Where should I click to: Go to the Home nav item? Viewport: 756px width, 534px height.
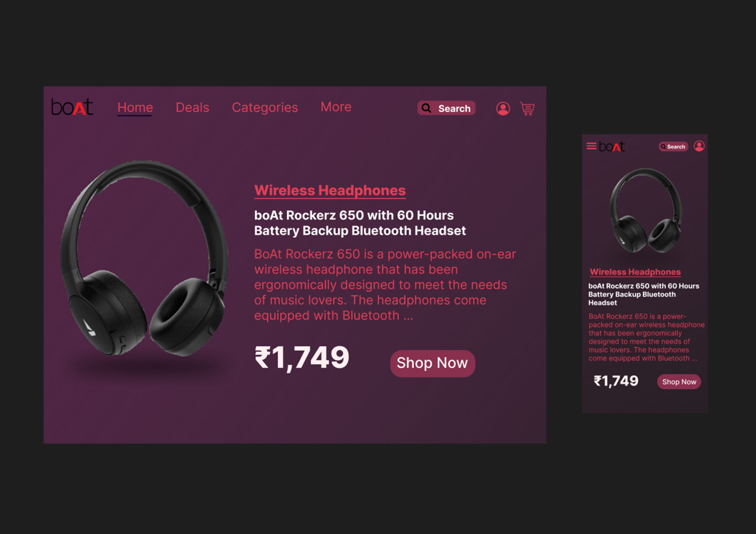[x=135, y=108]
